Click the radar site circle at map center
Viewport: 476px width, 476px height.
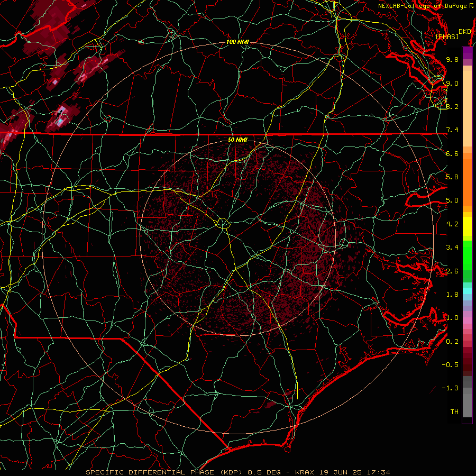pyautogui.click(x=223, y=223)
